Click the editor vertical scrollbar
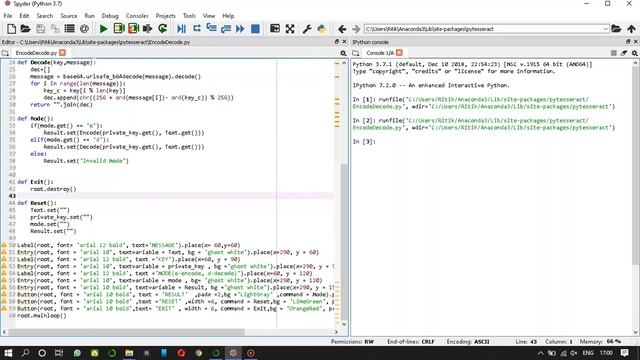Image resolution: width=640 pixels, height=360 pixels. [344, 241]
